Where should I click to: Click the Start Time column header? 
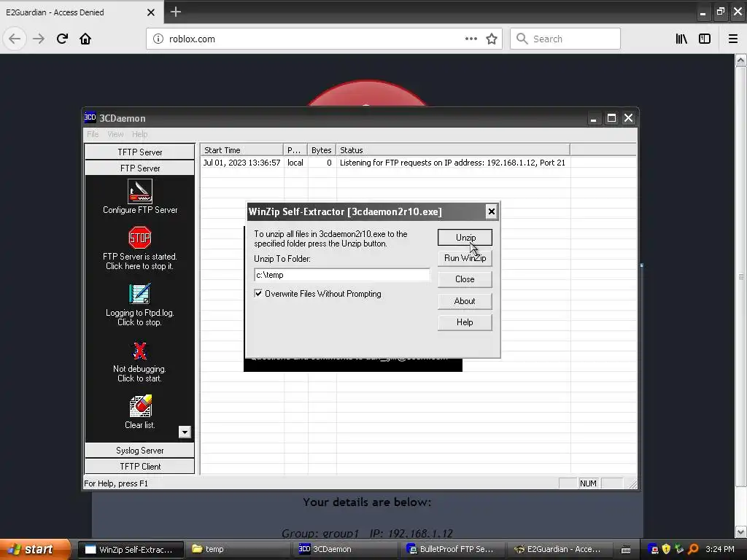pyautogui.click(x=241, y=150)
